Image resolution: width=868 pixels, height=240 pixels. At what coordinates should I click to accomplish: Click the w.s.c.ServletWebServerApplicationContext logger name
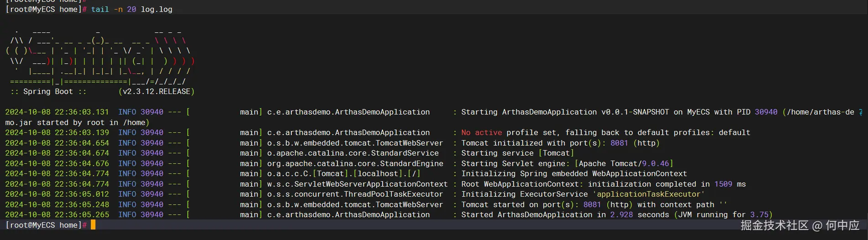tap(357, 184)
